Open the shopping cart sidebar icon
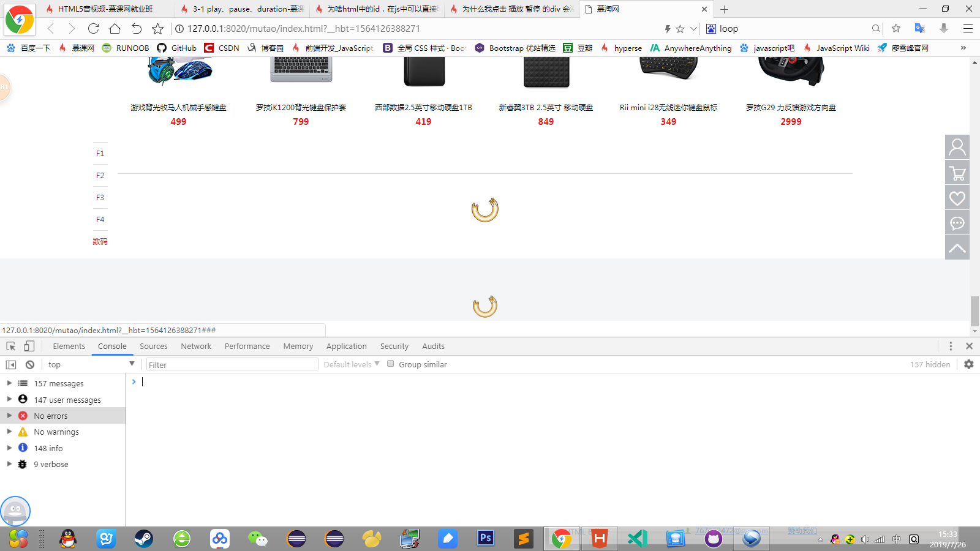This screenshot has width=980, height=551. point(957,173)
